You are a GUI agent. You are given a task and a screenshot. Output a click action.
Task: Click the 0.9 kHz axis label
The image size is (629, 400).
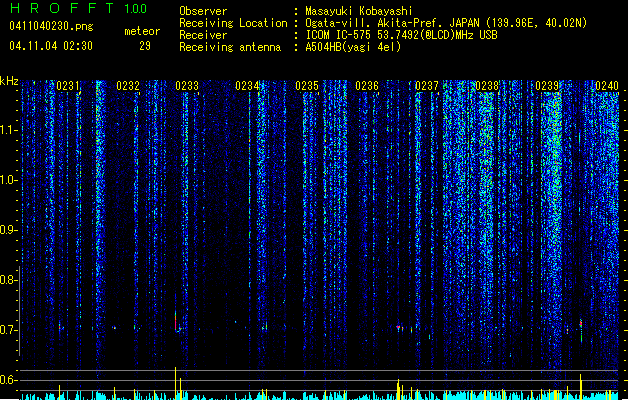click(8, 230)
